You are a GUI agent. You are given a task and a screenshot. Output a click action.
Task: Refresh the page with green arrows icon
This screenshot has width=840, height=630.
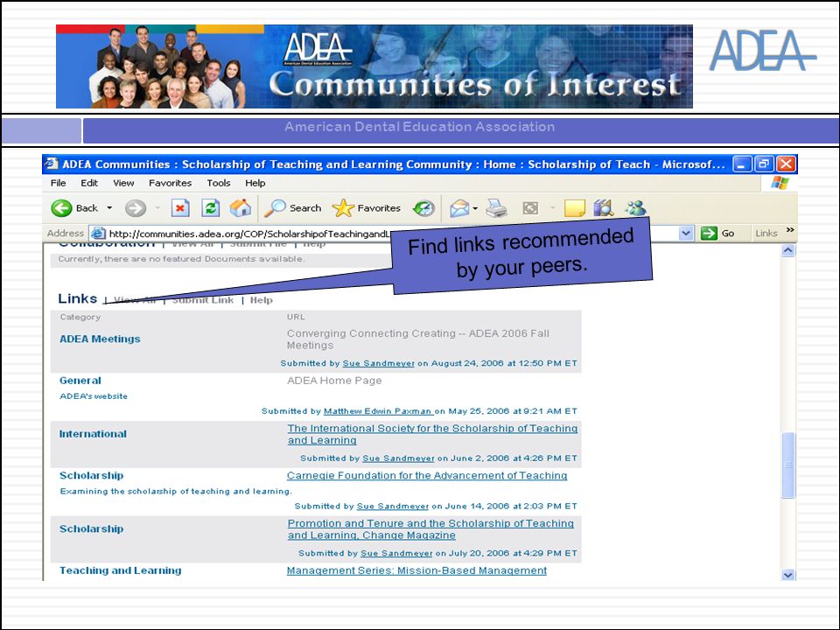(x=211, y=208)
